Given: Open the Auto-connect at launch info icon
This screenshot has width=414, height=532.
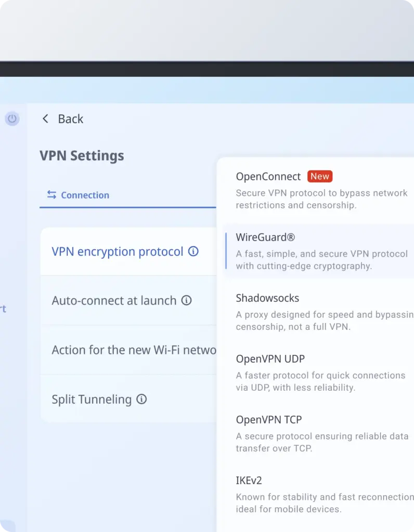Looking at the screenshot, I should 186,300.
